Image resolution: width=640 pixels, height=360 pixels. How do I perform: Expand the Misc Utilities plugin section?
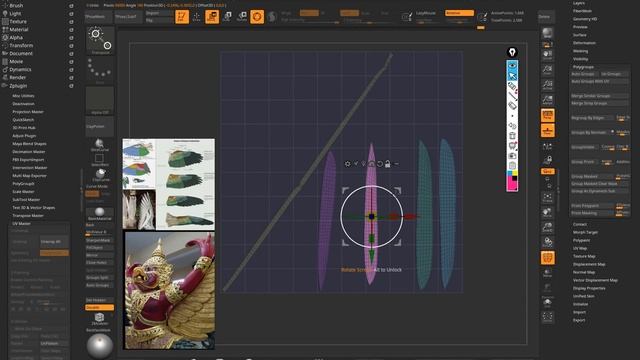(x=23, y=96)
